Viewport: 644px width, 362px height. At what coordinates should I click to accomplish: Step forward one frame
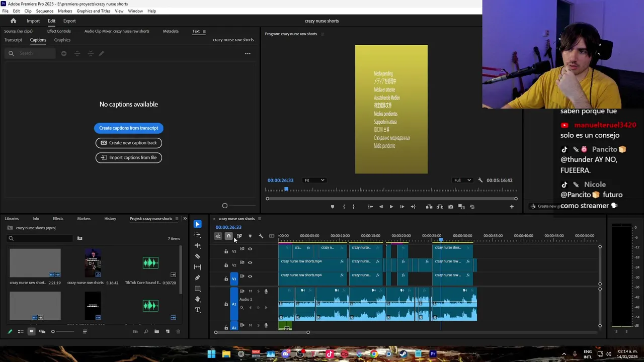[402, 207]
